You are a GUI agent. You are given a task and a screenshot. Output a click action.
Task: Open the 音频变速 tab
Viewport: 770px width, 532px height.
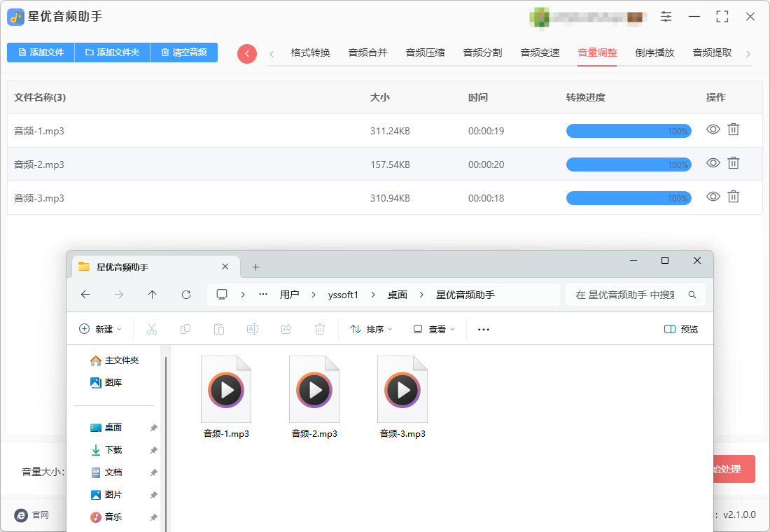540,52
